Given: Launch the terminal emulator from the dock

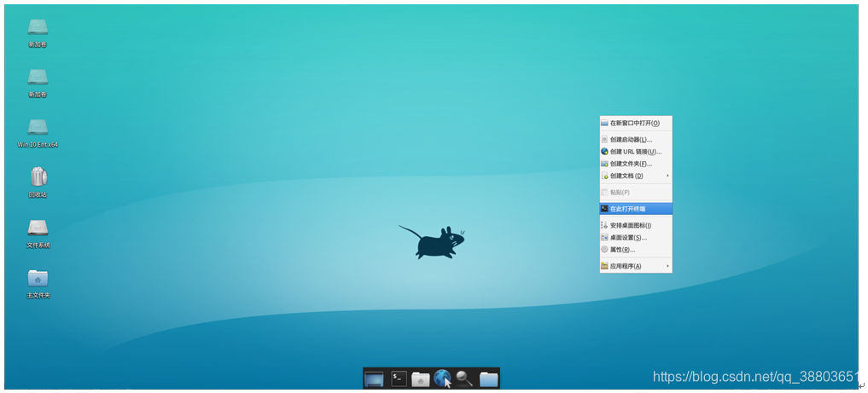Looking at the screenshot, I should [x=398, y=379].
